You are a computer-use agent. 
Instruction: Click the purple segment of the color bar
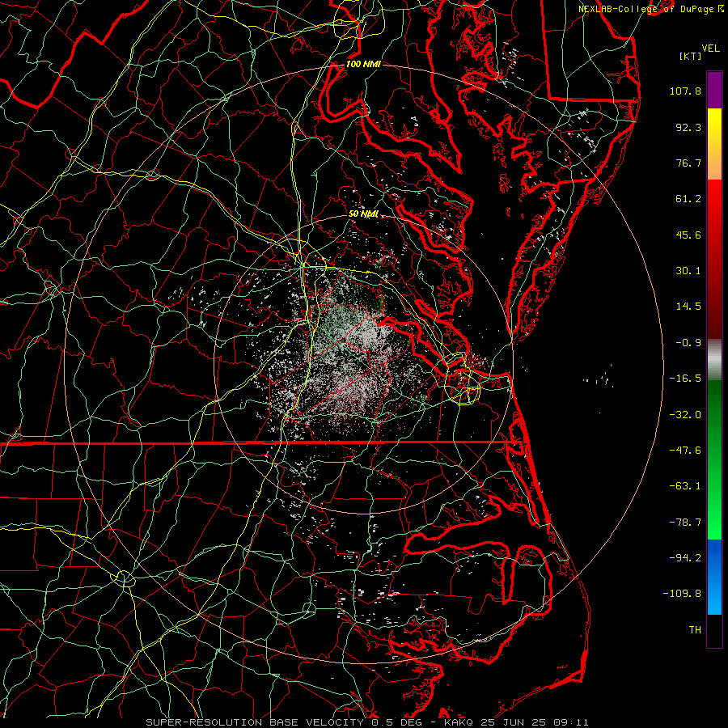[x=714, y=90]
